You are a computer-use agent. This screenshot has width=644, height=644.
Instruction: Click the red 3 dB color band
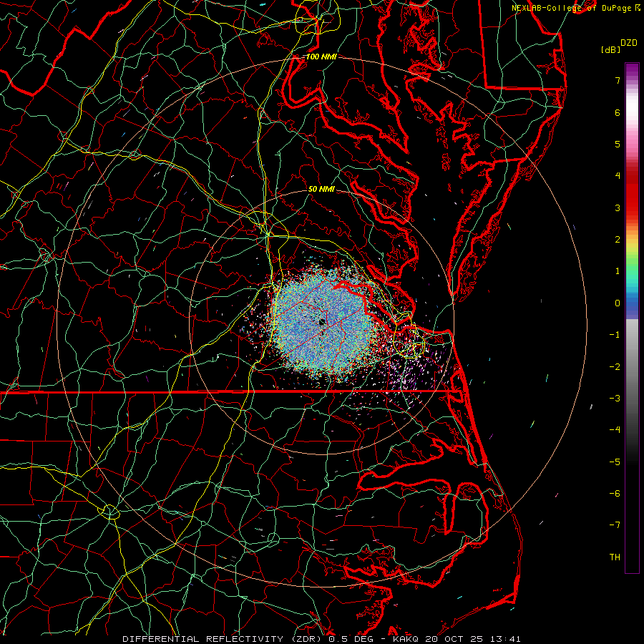(632, 208)
